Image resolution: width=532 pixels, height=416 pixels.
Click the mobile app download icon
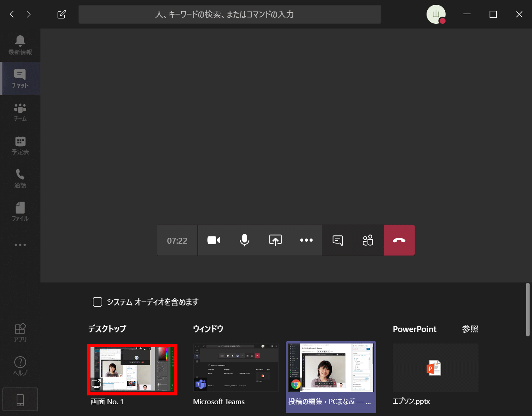click(20, 400)
